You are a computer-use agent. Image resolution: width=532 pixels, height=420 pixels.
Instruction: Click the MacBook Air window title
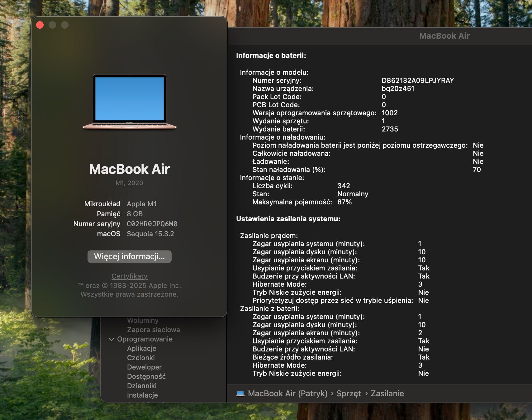click(x=444, y=36)
